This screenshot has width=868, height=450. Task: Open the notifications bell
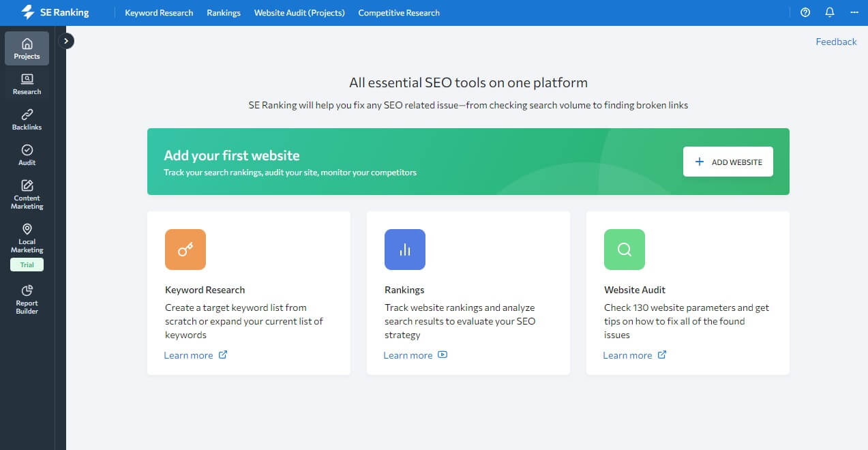[x=829, y=12]
